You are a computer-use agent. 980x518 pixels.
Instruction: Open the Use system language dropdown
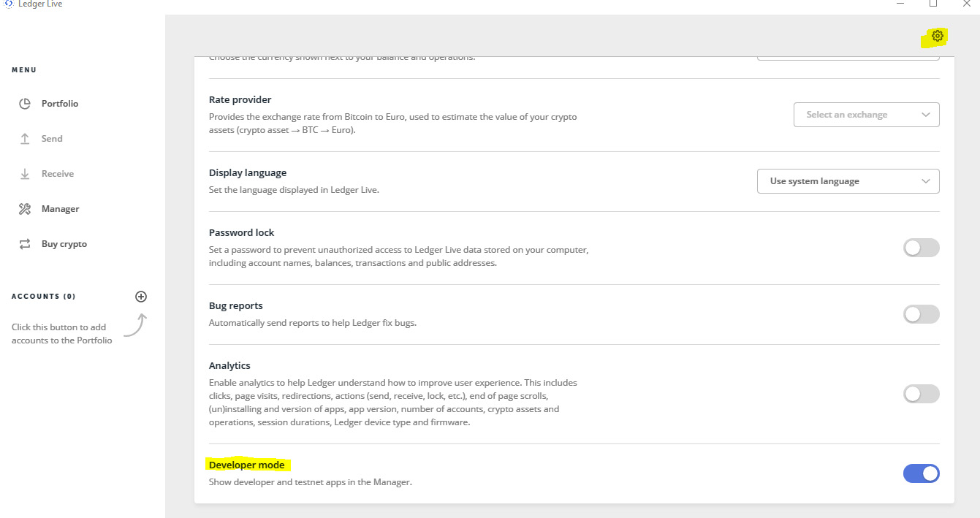tap(848, 181)
